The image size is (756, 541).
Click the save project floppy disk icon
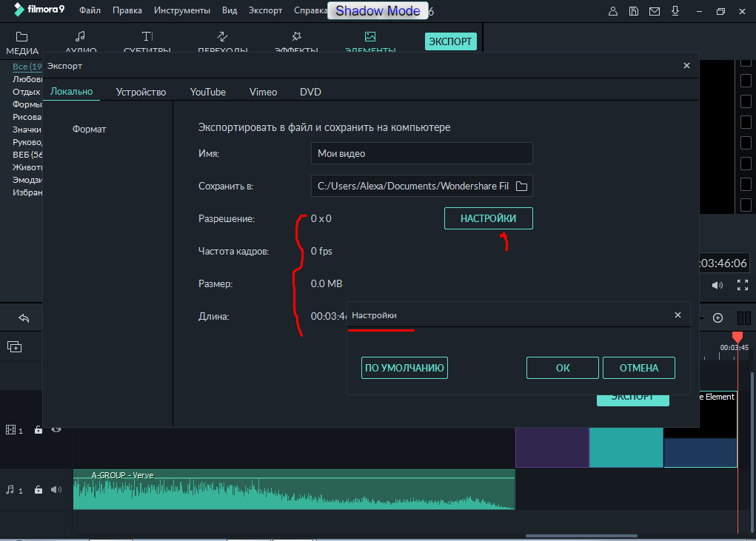[633, 11]
